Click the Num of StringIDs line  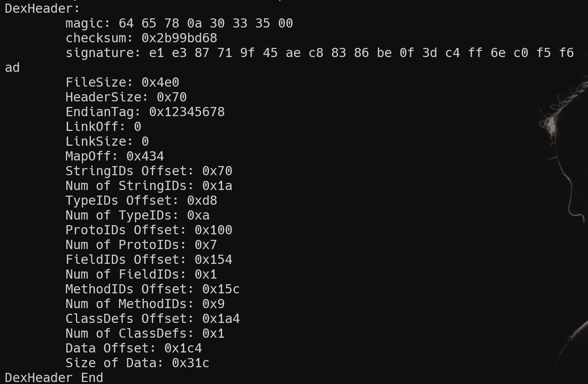click(x=149, y=186)
